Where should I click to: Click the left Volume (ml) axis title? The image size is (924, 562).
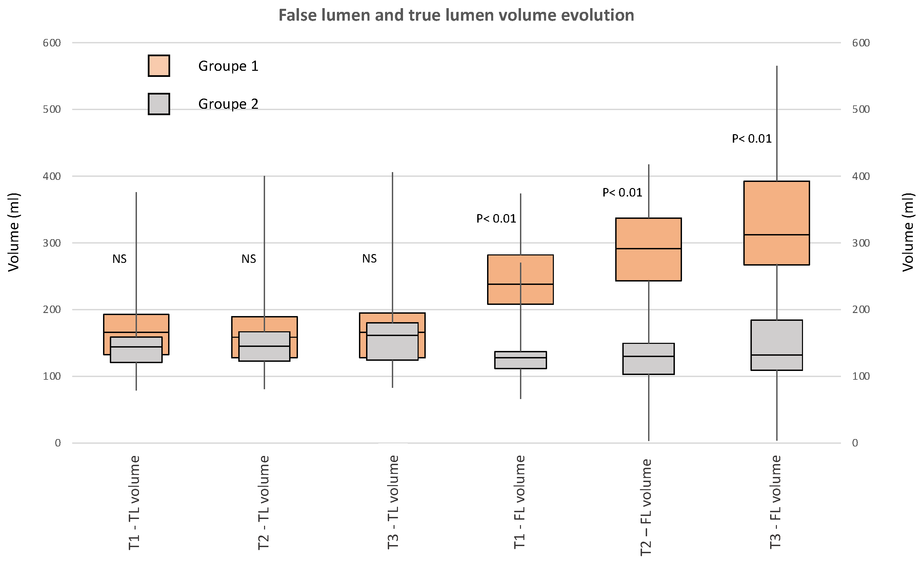[x=14, y=232]
